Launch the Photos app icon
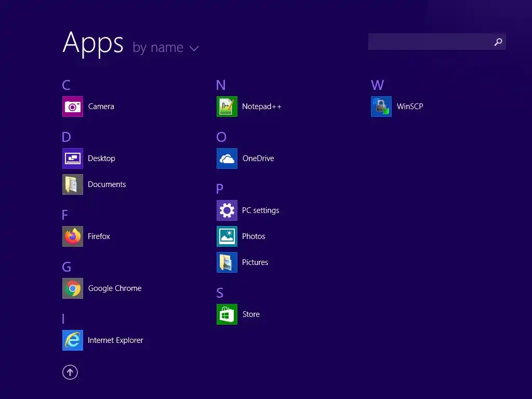 coord(227,236)
